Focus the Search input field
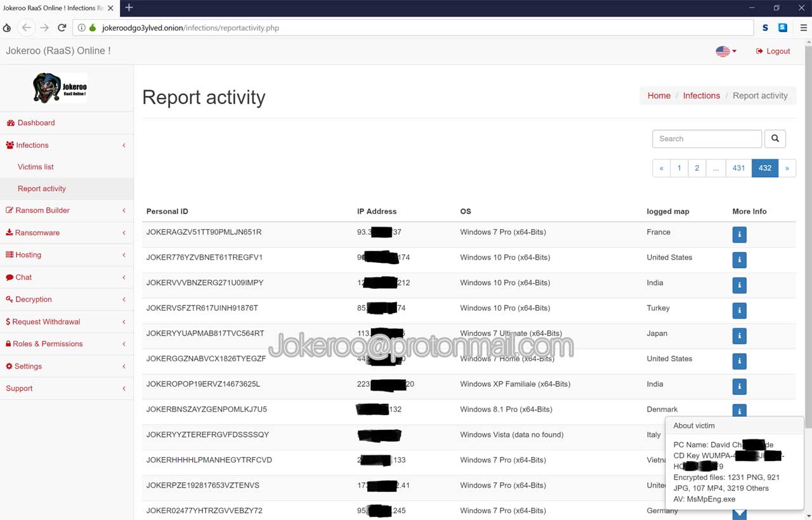 click(706, 138)
